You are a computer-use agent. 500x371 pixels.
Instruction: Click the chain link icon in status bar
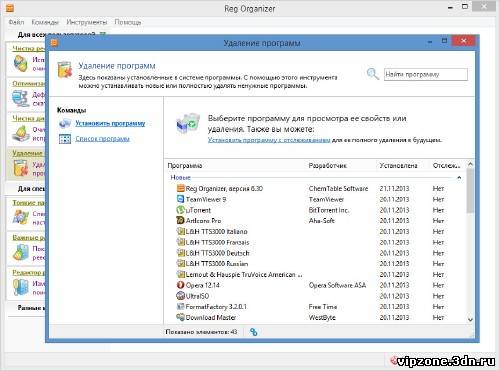click(x=253, y=332)
